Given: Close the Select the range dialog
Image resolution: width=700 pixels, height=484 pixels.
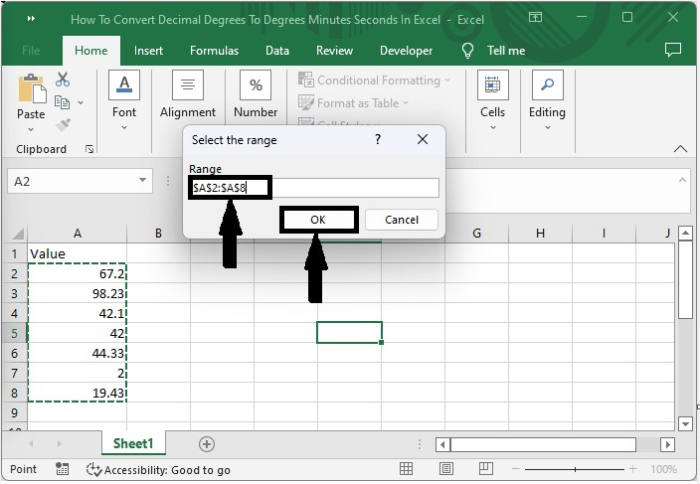Looking at the screenshot, I should tap(422, 139).
